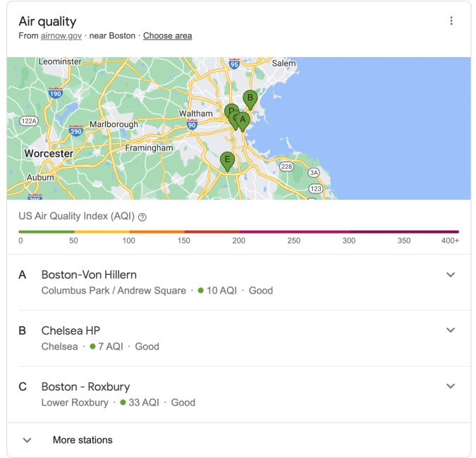Select map pin D on the map

pyautogui.click(x=230, y=109)
